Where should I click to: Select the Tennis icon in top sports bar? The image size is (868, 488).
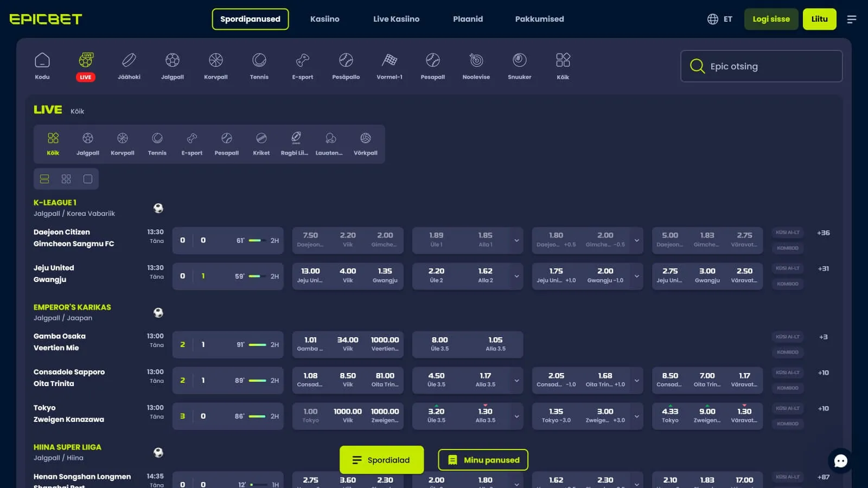pos(259,66)
